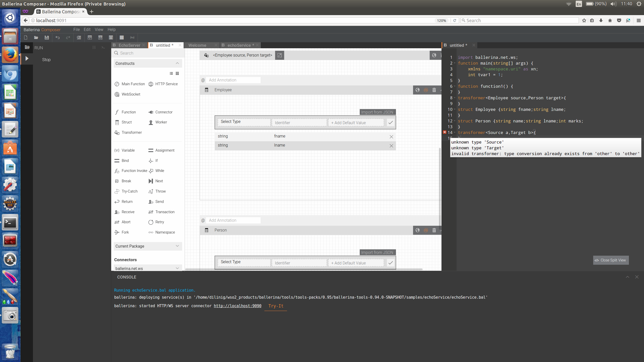
Task: Open the Edit menu
Action: [x=87, y=29]
